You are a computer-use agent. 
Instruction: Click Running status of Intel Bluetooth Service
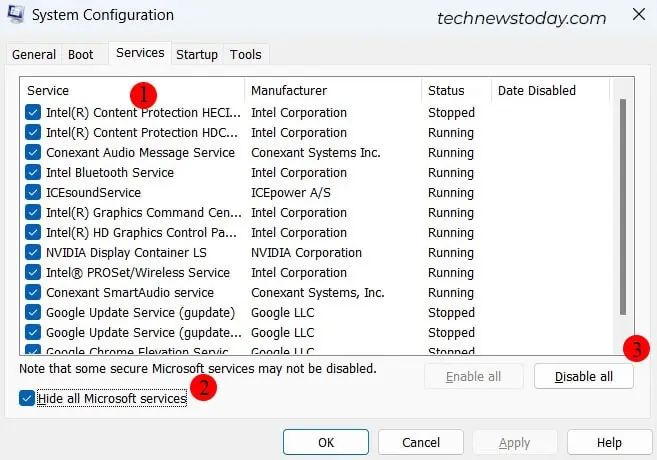tap(451, 173)
